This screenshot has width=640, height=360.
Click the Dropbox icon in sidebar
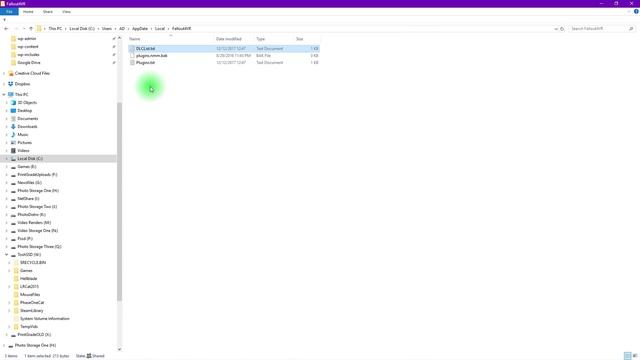pyautogui.click(x=11, y=84)
